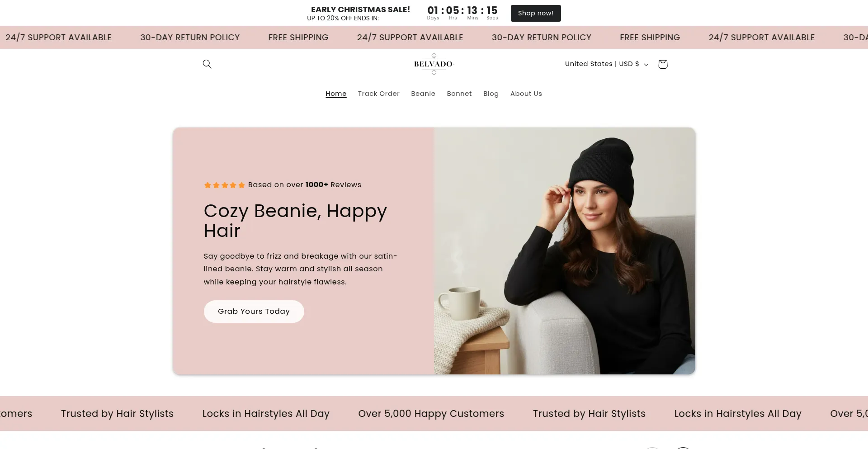868x449 pixels.
Task: Click the Grab Yours Today button
Action: (x=254, y=312)
